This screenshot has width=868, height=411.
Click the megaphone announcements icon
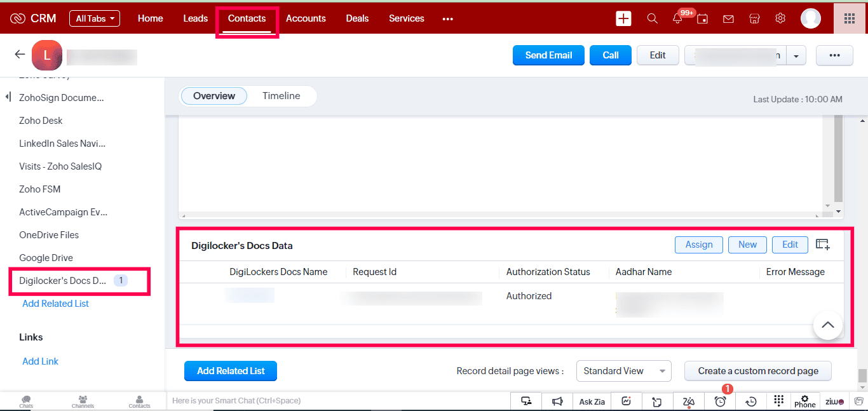click(557, 401)
